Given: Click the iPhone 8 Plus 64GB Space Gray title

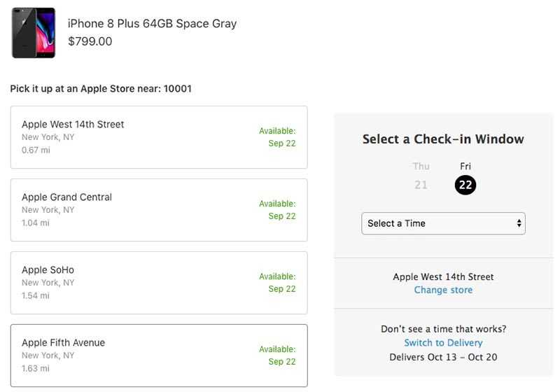Looking at the screenshot, I should 152,24.
